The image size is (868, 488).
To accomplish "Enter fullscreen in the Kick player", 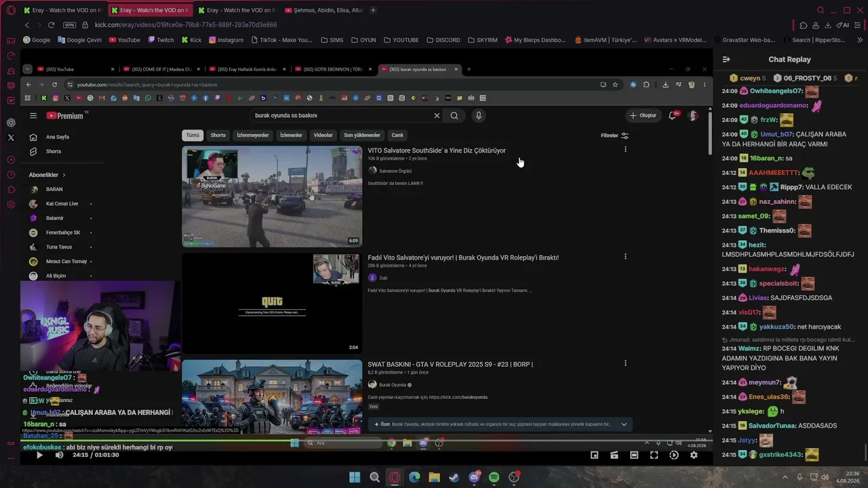I will 654,455.
